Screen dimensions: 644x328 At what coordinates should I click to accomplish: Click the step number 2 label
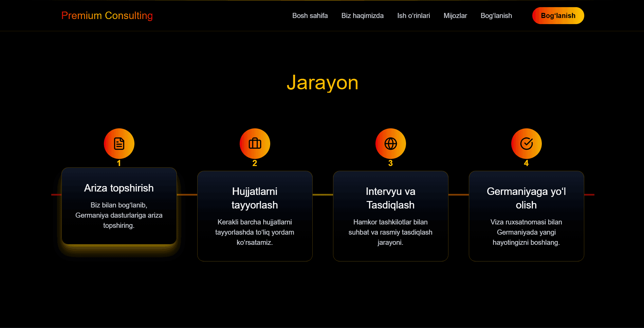point(255,163)
